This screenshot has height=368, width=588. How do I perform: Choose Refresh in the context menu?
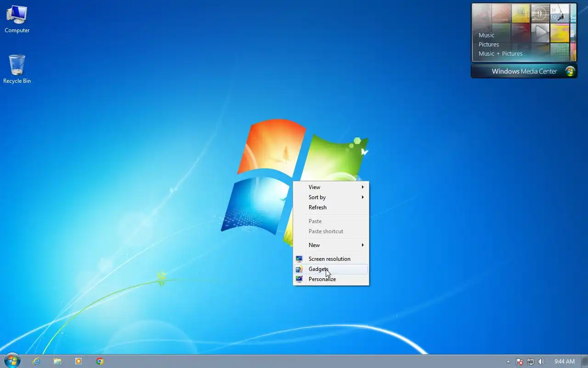(331, 207)
